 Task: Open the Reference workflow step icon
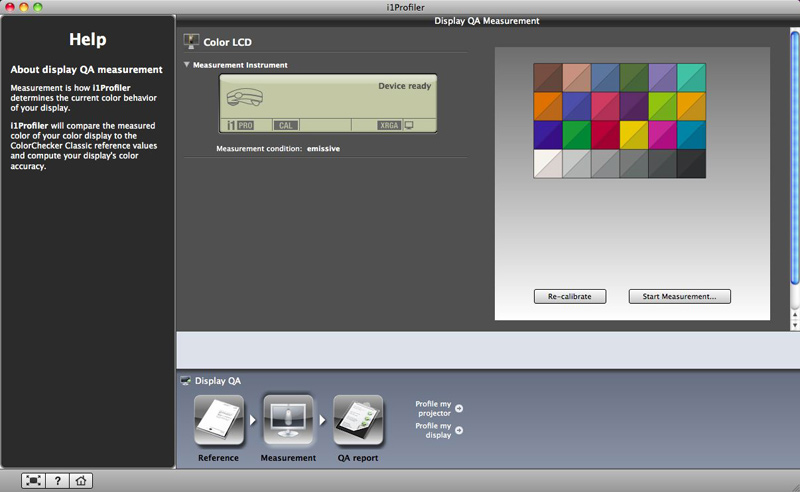click(x=218, y=420)
